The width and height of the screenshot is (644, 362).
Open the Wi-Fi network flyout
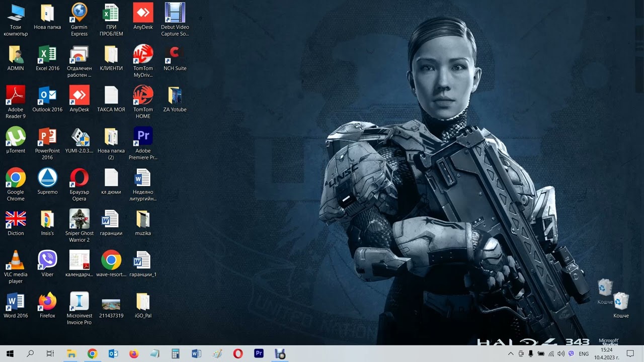pos(551,353)
